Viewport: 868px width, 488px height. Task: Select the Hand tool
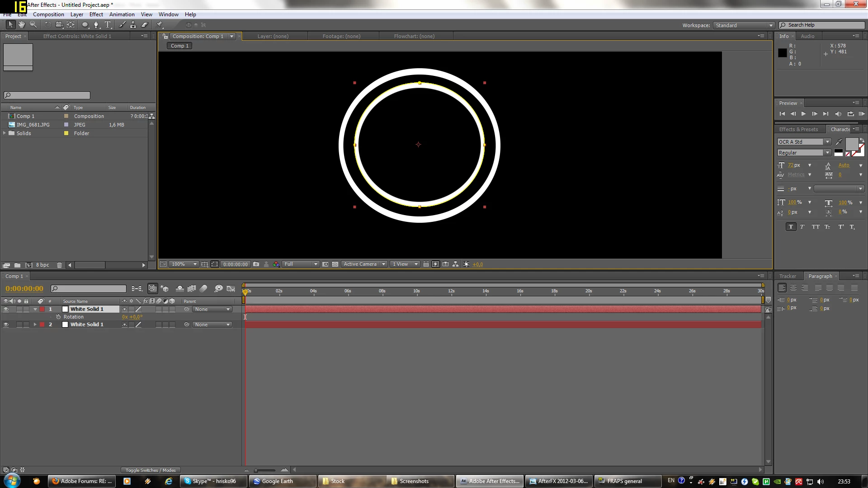21,25
